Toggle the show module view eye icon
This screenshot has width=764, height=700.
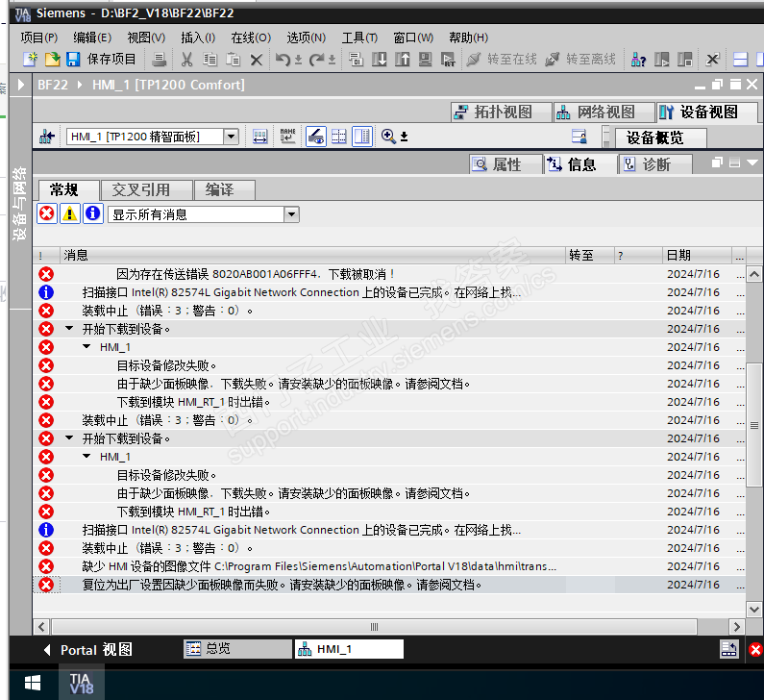[316, 137]
